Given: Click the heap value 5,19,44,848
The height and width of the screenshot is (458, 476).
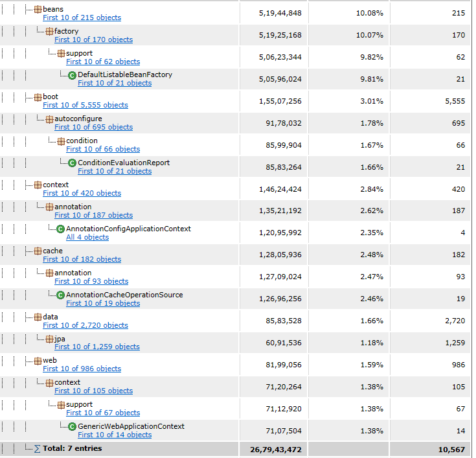Looking at the screenshot, I should (x=280, y=13).
